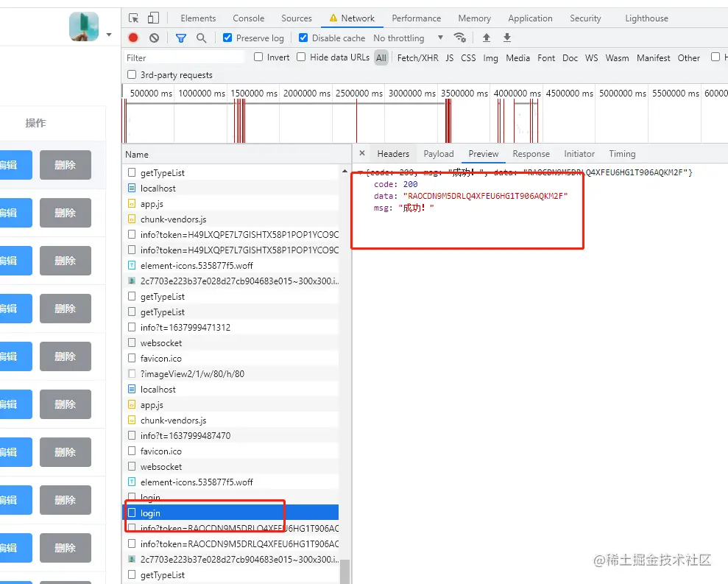Open network search magnifier icon
This screenshot has width=728, height=584.
point(201,38)
